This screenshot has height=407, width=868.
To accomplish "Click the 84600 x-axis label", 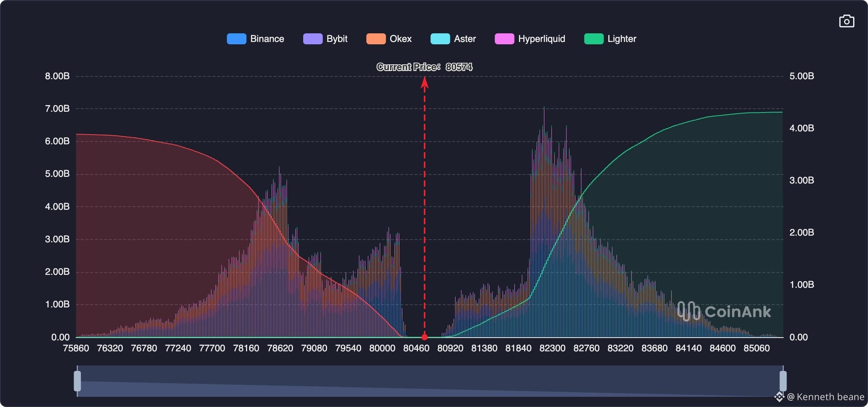I will pos(723,348).
